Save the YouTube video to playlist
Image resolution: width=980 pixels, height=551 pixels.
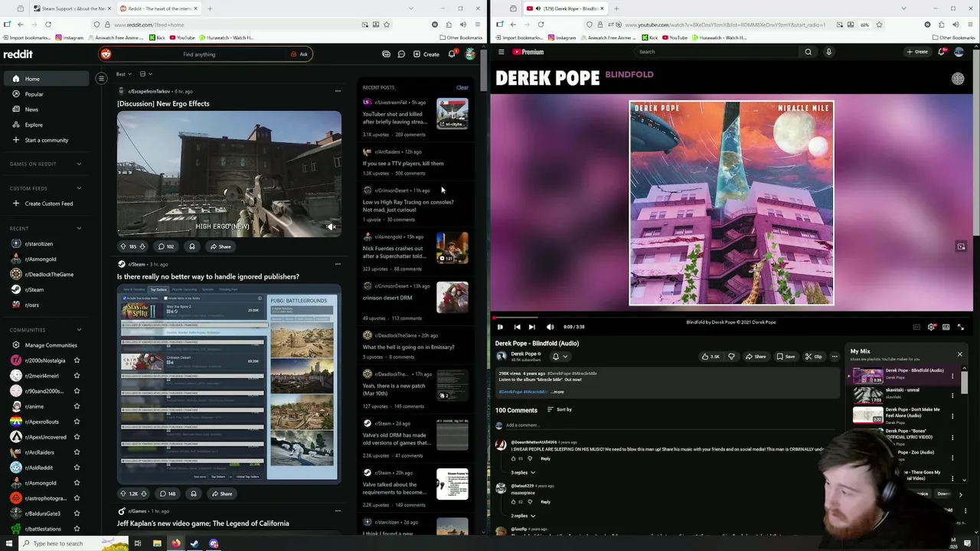786,357
